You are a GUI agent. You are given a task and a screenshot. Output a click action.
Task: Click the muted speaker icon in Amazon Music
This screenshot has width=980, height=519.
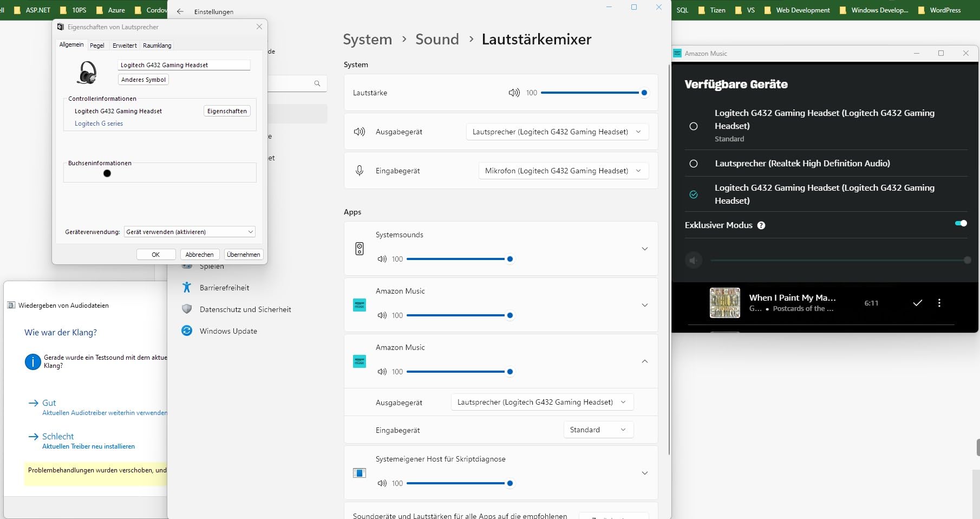693,260
